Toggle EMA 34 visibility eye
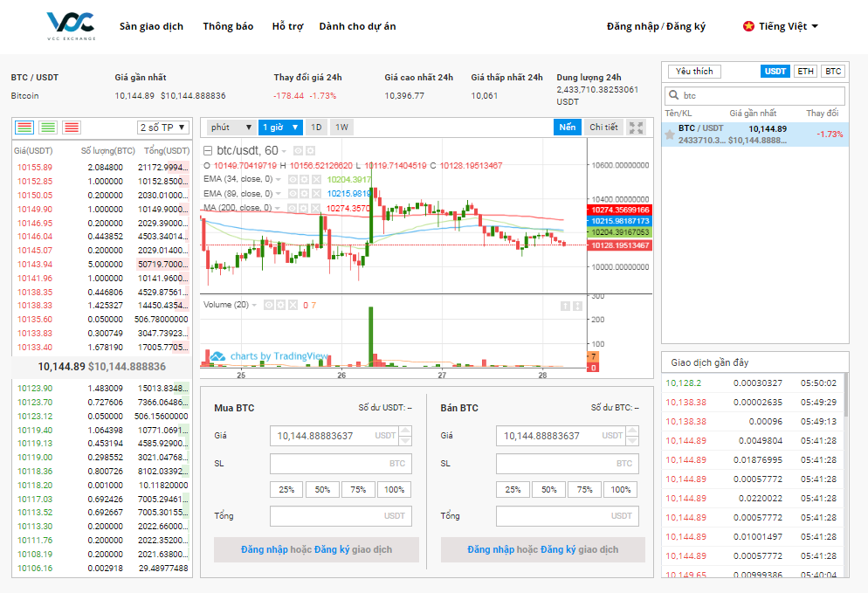Viewport: 868px width, 593px height. (293, 179)
